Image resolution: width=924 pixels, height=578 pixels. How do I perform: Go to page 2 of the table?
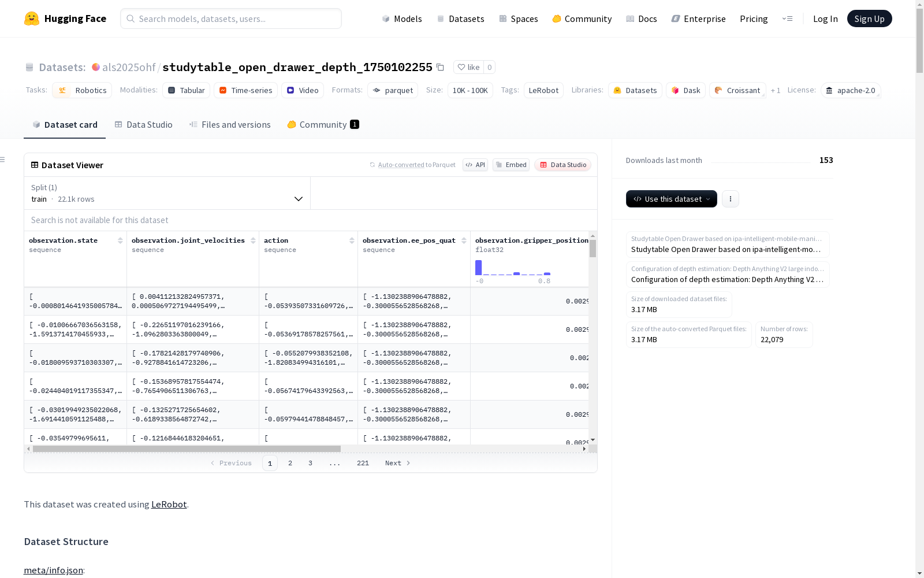click(290, 463)
